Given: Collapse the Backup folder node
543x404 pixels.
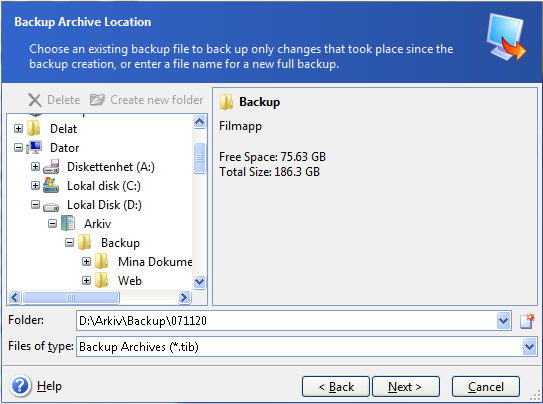Looking at the screenshot, I should tap(70, 243).
